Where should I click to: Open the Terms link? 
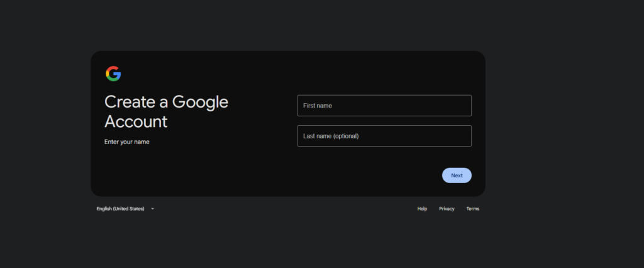[473, 209]
